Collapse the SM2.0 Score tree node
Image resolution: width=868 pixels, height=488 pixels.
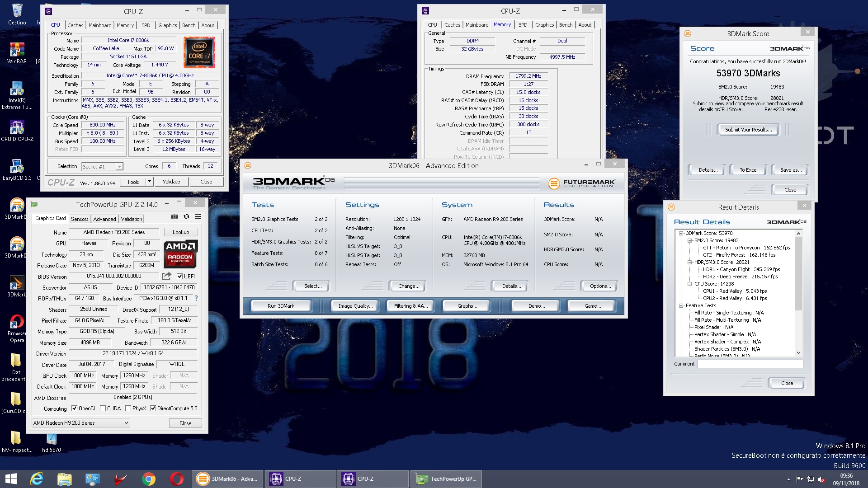(690, 241)
